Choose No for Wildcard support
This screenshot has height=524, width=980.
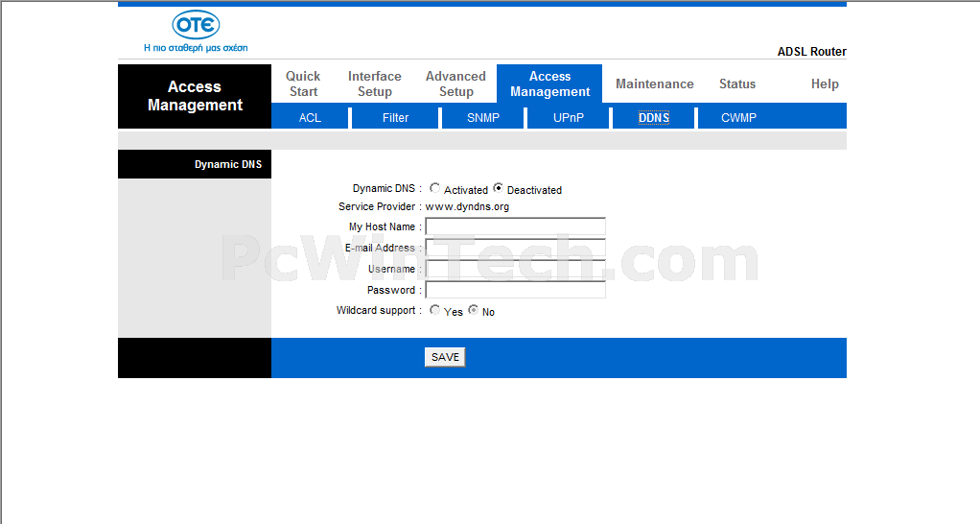click(473, 310)
